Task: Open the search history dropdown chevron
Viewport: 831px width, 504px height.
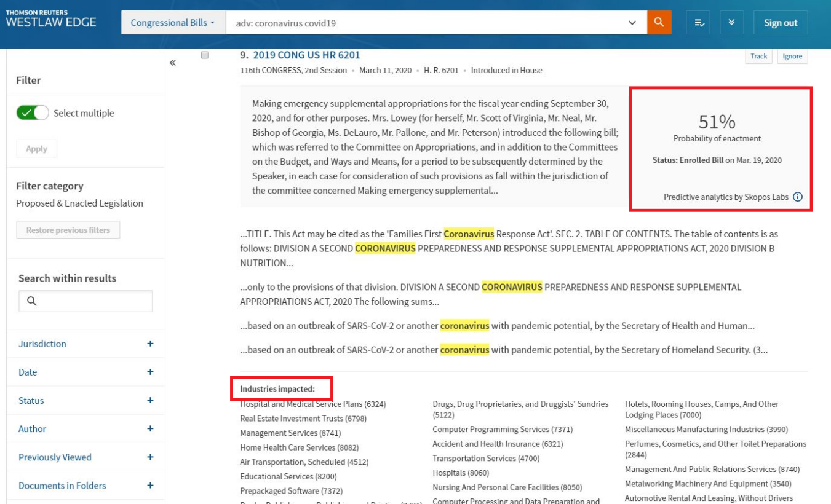Action: click(x=632, y=23)
